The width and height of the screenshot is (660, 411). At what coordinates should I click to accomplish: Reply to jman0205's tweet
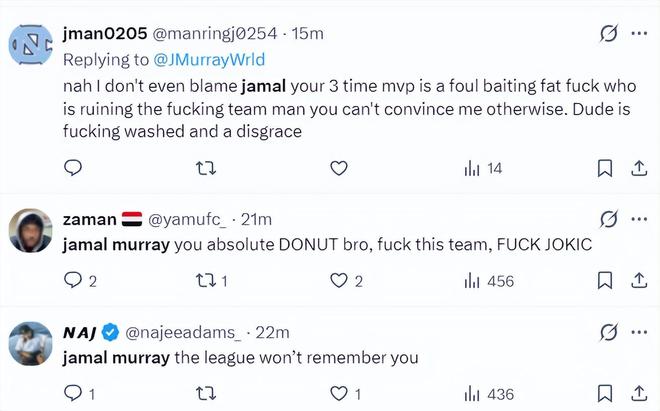[x=73, y=169]
